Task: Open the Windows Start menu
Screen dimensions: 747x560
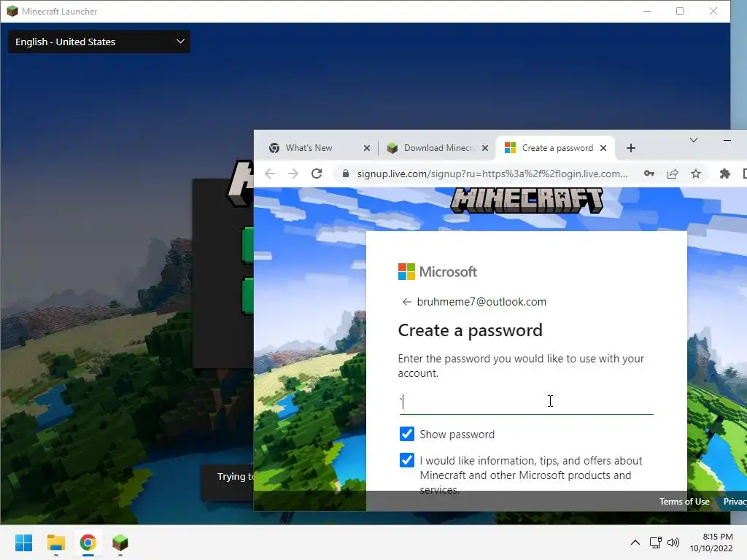Action: click(23, 542)
